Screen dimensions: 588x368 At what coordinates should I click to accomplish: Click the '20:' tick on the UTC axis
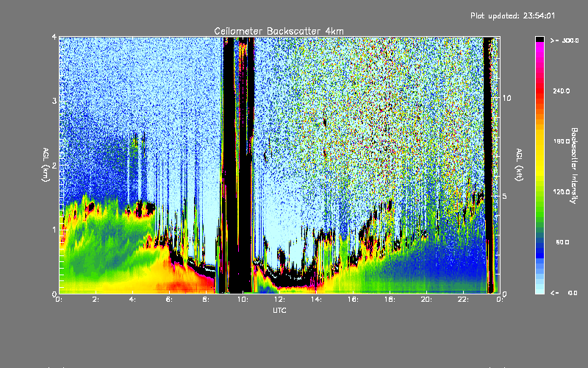point(426,300)
